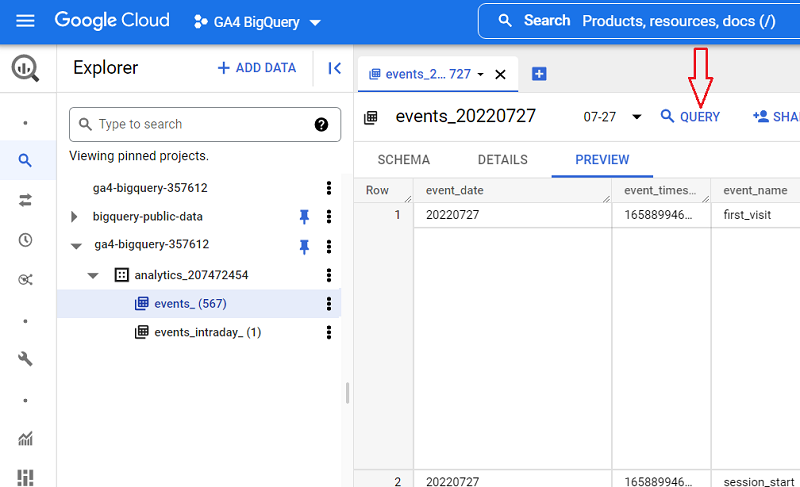Open the GA4 BigQuery project selector
The height and width of the screenshot is (487, 800).
pos(257,22)
